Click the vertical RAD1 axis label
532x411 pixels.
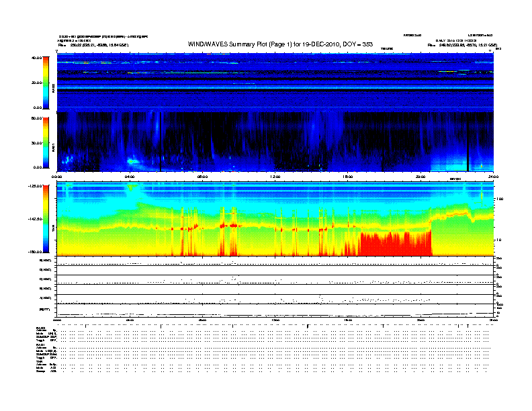pyautogui.click(x=53, y=147)
